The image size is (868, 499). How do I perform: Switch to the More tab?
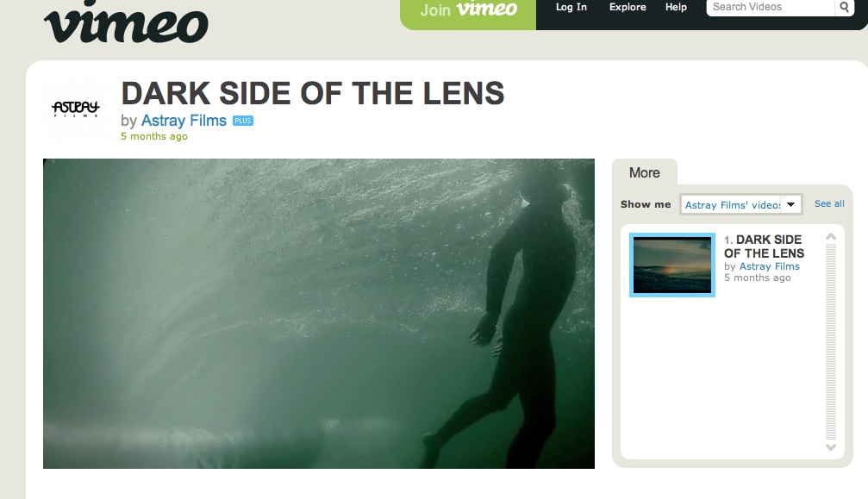[x=645, y=172]
